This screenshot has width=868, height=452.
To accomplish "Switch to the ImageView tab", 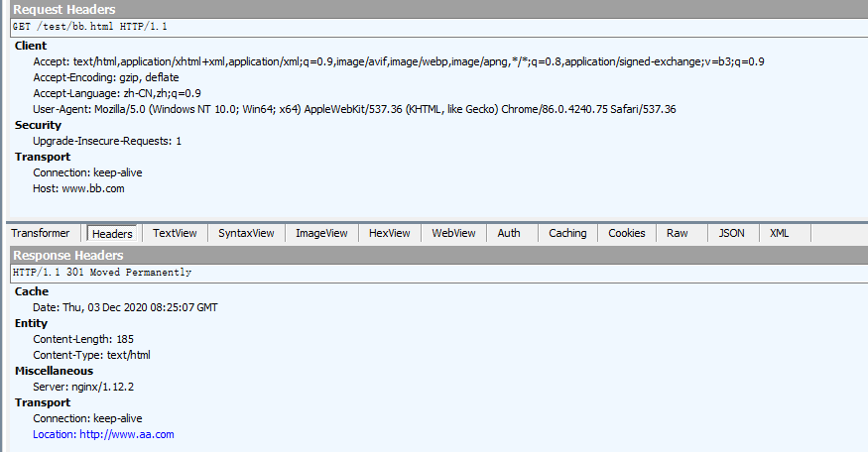I will click(321, 234).
